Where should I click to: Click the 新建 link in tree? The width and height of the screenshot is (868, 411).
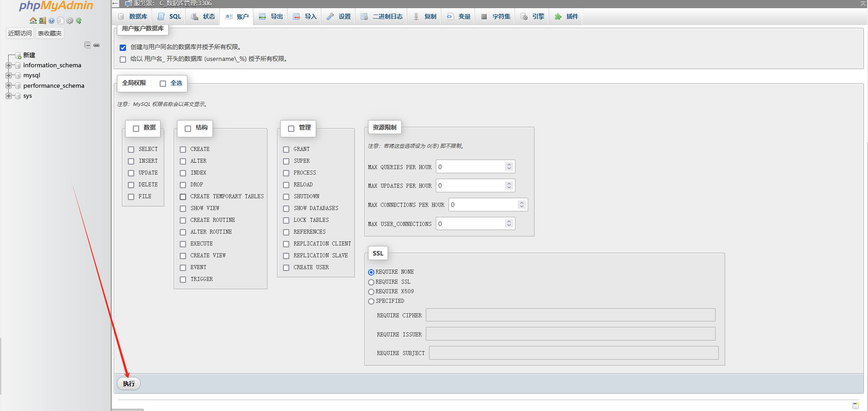pos(29,55)
